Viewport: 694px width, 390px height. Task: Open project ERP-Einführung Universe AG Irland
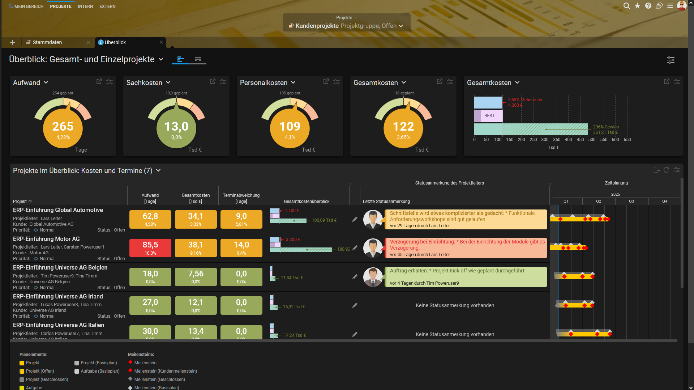[x=58, y=297]
